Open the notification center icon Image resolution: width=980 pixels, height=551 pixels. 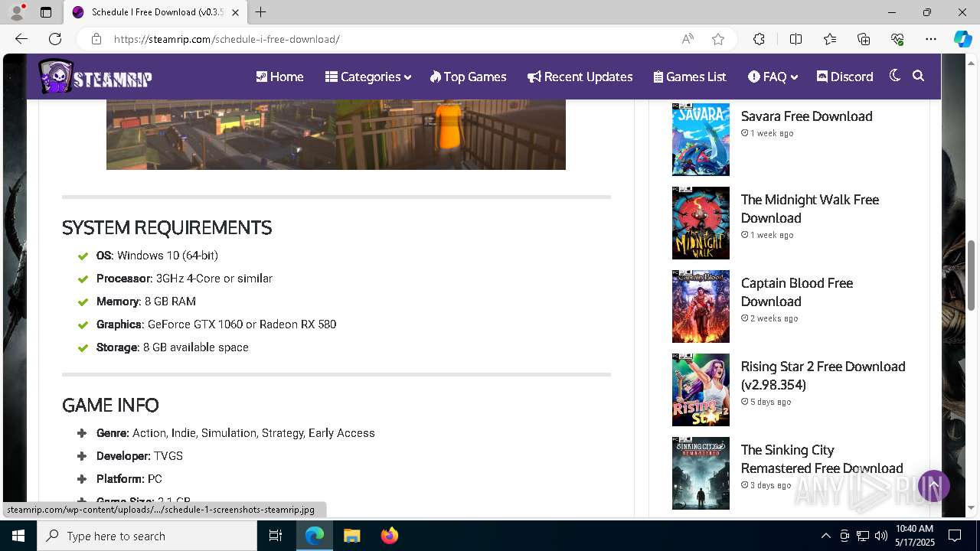coord(955,536)
